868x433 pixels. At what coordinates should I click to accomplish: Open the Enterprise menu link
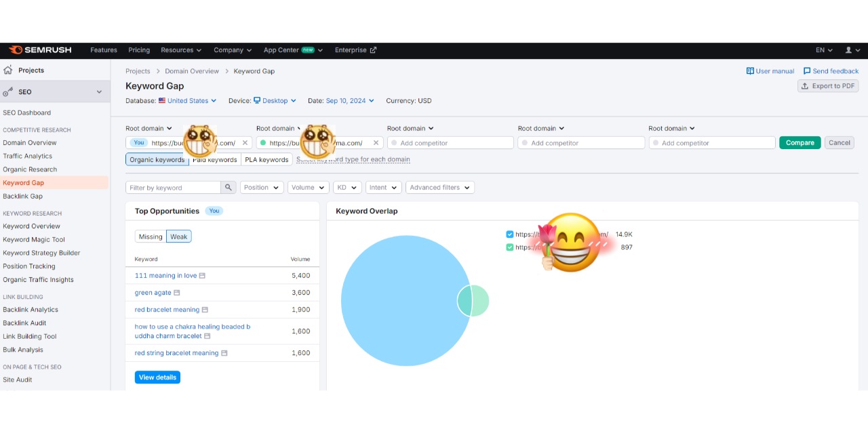355,50
